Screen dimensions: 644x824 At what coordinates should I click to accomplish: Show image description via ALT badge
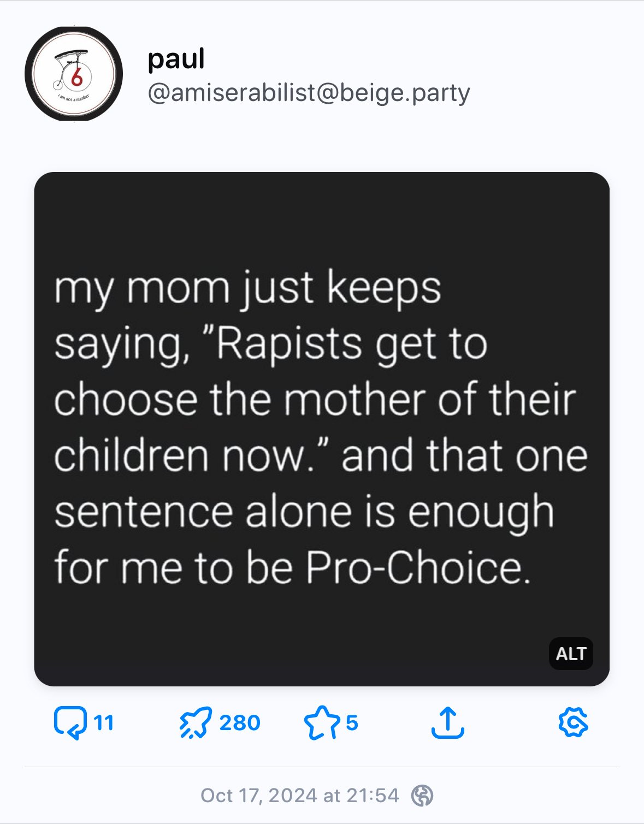571,653
